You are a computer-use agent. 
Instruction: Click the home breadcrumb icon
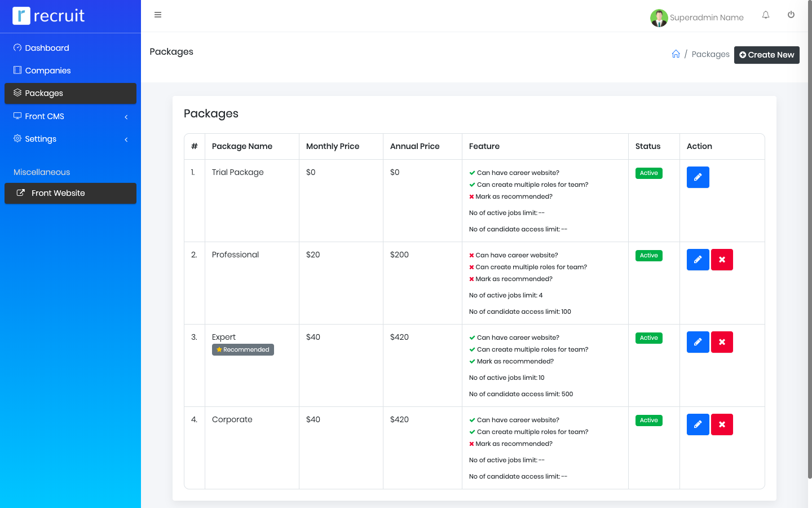(676, 54)
